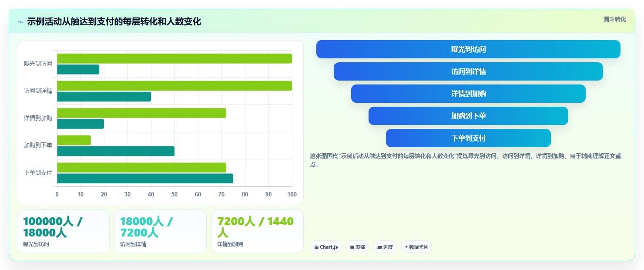The width and height of the screenshot is (644, 270).
Task: Click the x-axis tick value 100
Action: pos(292,194)
